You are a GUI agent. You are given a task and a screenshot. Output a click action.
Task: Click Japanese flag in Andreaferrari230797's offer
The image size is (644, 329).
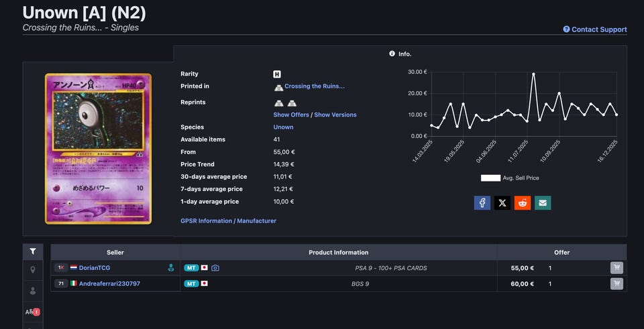click(x=204, y=283)
